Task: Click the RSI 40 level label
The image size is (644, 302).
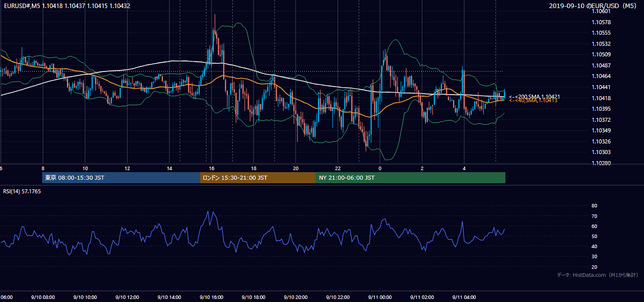Action: [594, 247]
